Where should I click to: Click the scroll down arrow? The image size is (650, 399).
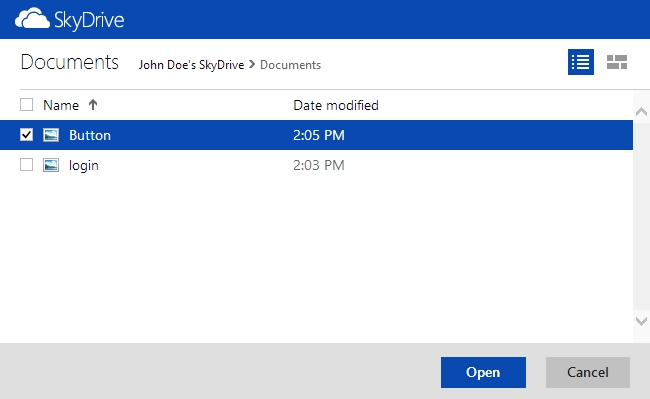(x=641, y=321)
